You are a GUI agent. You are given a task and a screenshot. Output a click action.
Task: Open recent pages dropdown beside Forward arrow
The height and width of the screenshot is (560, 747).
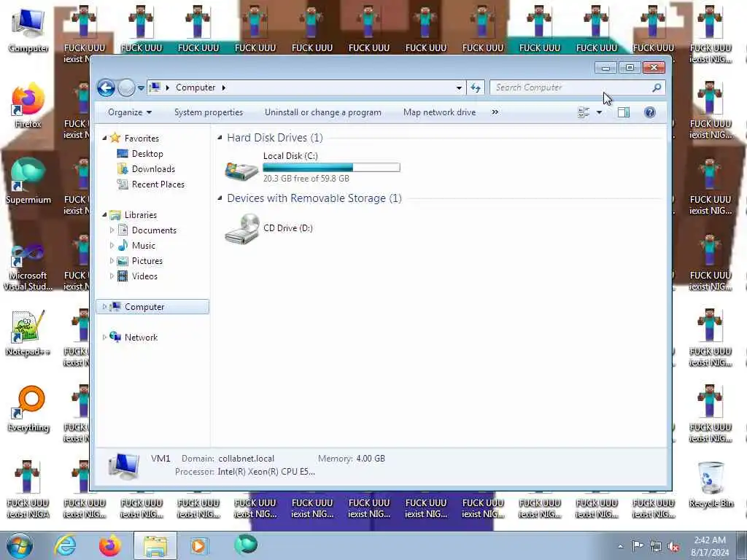(141, 87)
